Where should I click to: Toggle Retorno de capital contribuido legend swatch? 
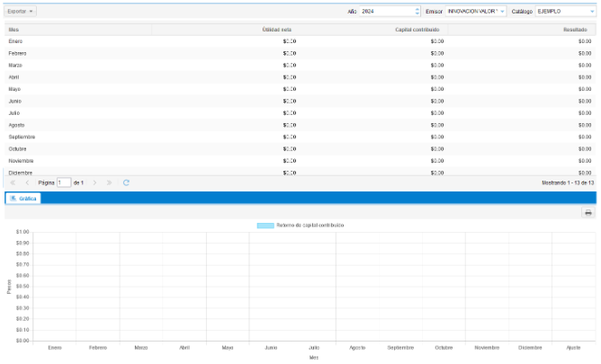coord(265,226)
